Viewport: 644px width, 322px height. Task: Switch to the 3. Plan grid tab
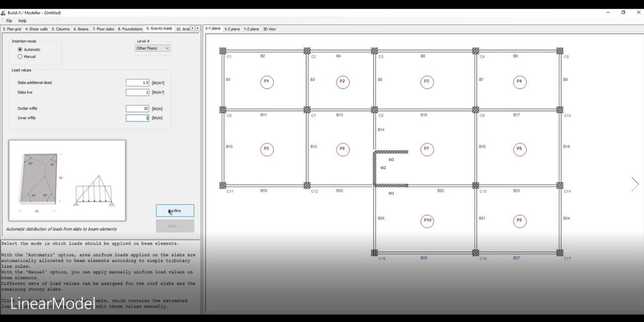11,29
